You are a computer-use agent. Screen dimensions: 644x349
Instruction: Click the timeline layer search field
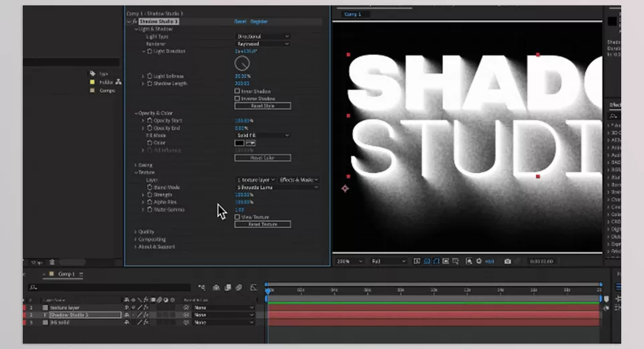coord(109,287)
